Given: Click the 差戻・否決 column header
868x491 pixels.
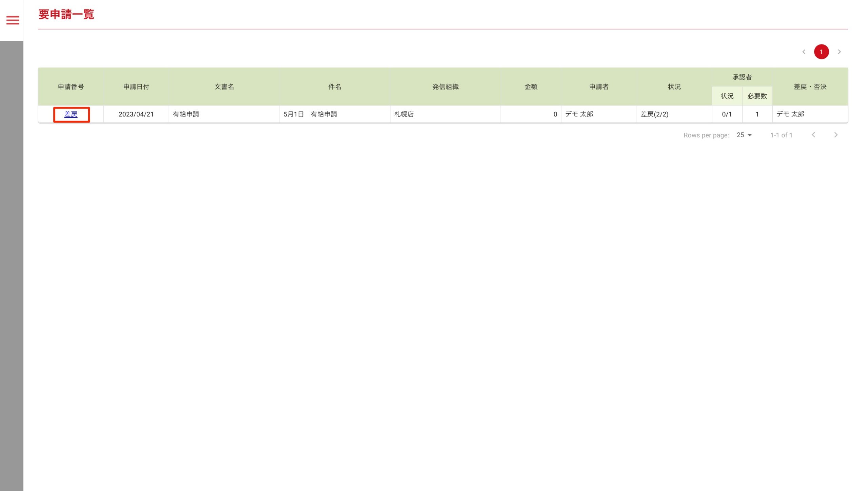Looking at the screenshot, I should (x=810, y=87).
